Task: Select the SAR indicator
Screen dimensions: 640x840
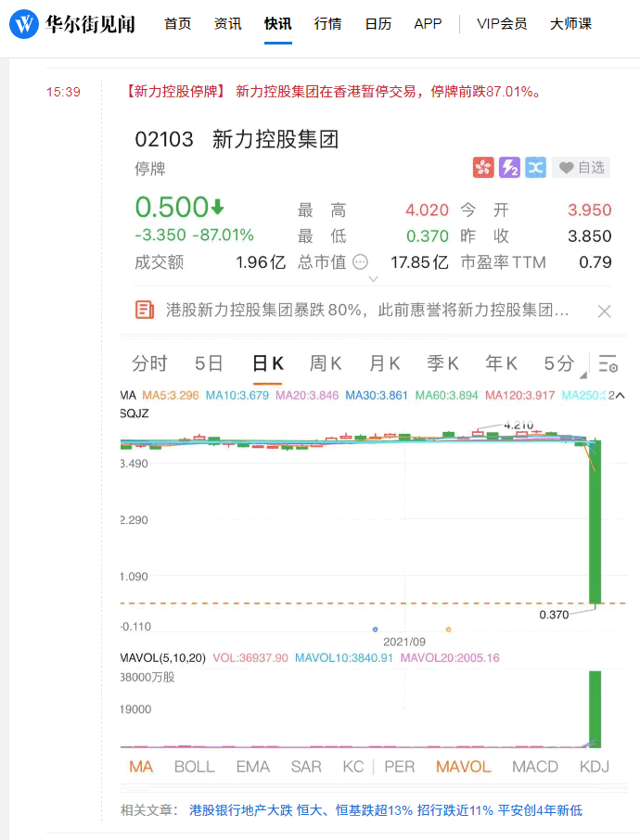Action: [306, 767]
